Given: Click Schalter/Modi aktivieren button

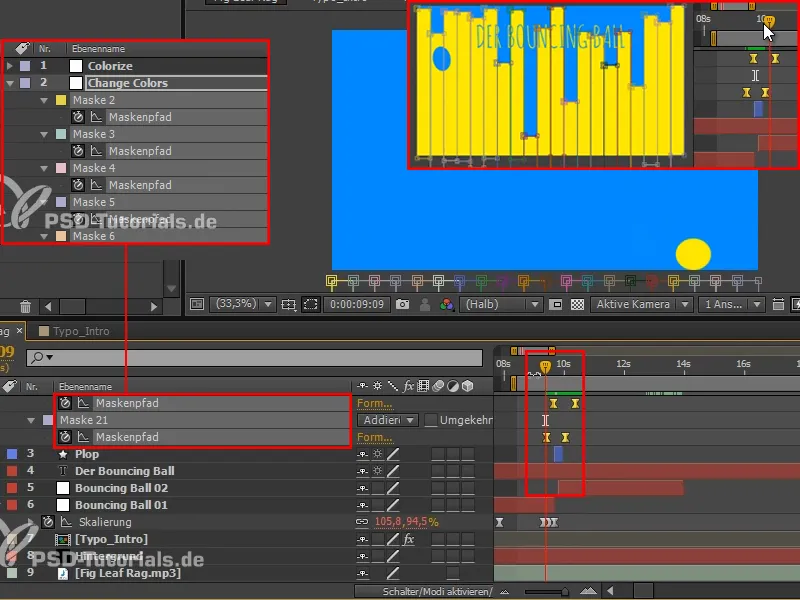Looking at the screenshot, I should (x=424, y=592).
